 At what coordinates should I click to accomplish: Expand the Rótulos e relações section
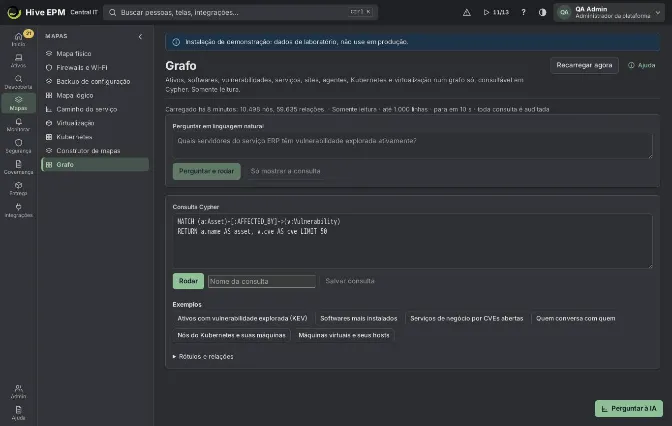click(x=203, y=357)
